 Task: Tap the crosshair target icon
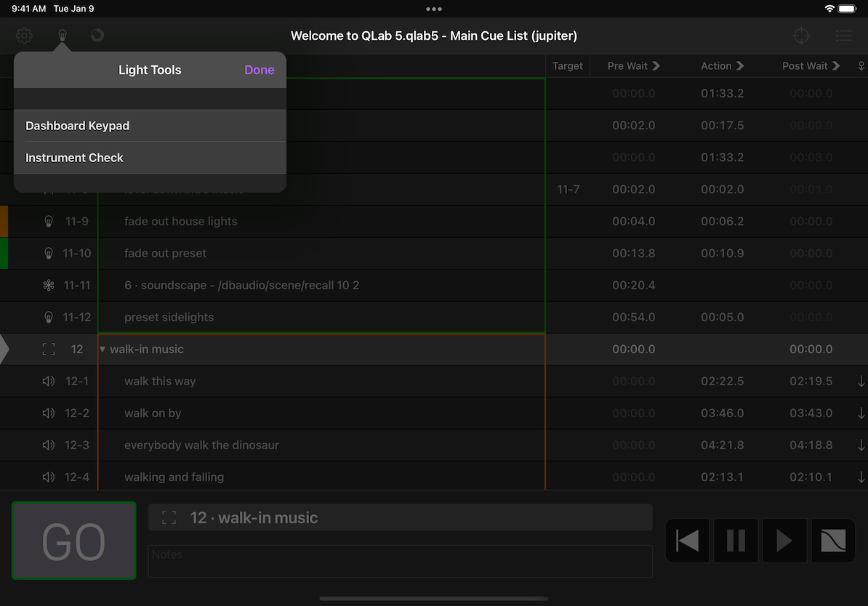[800, 36]
